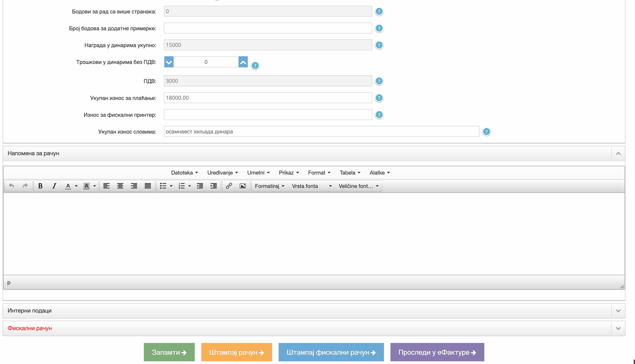Click the redo arrow in editor toolbar
Viewport: 635px width, 364px height.
(25, 186)
